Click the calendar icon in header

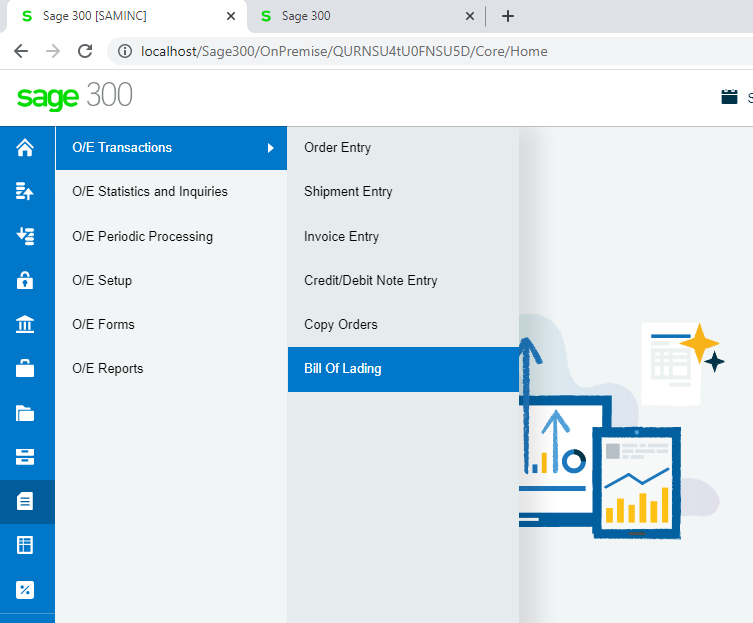click(729, 97)
